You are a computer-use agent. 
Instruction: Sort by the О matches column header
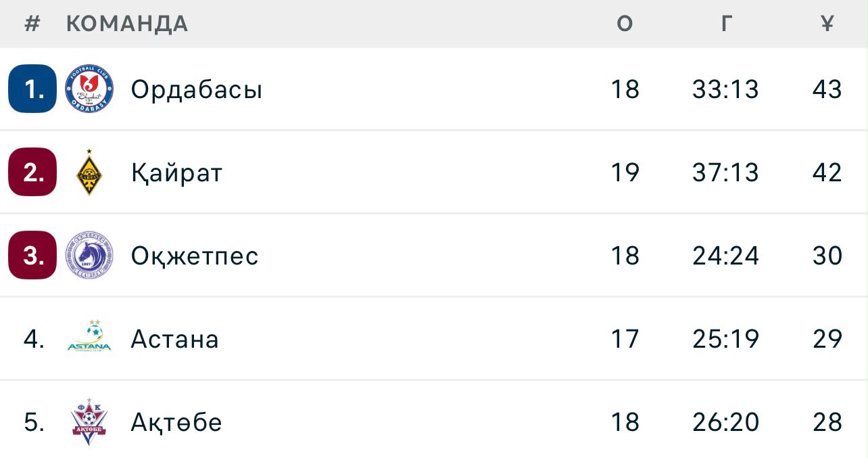[625, 24]
